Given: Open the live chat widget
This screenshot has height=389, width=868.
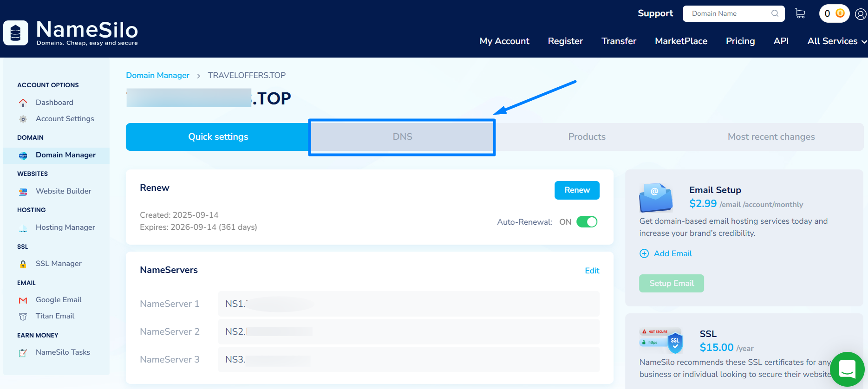Looking at the screenshot, I should [x=847, y=370].
